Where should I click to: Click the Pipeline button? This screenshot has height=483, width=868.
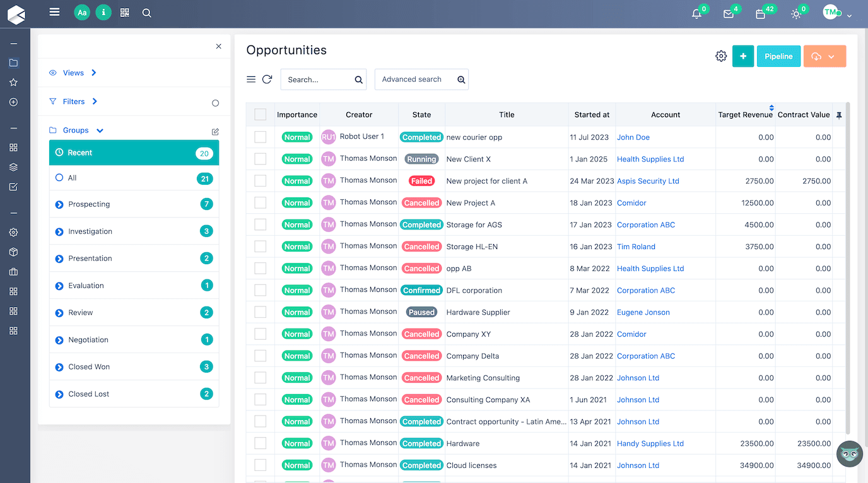[778, 56]
